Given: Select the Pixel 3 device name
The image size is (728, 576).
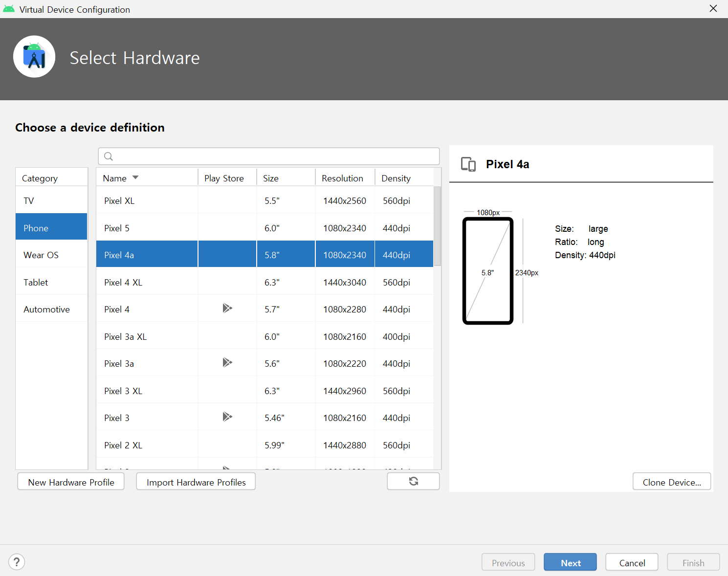Looking at the screenshot, I should point(116,418).
